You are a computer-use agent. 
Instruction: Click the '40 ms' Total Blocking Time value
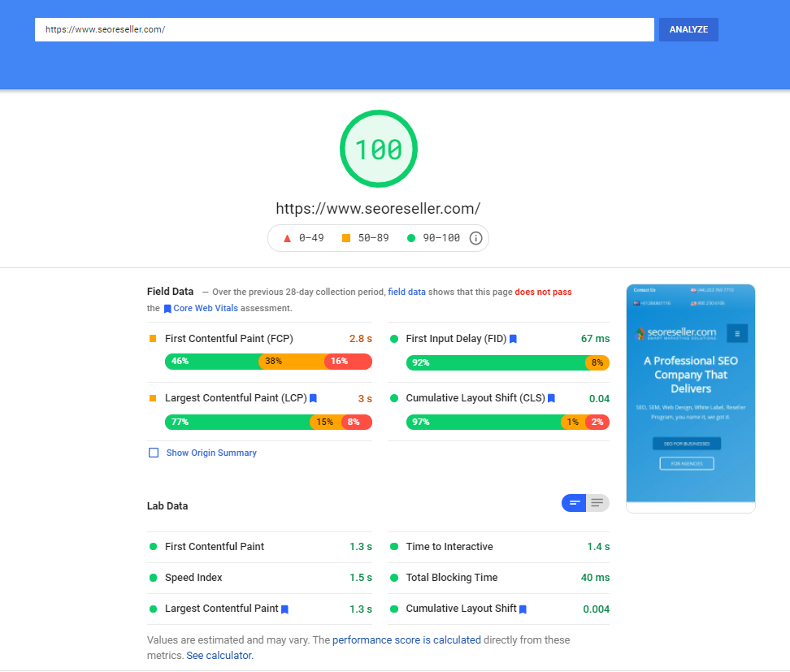click(595, 577)
